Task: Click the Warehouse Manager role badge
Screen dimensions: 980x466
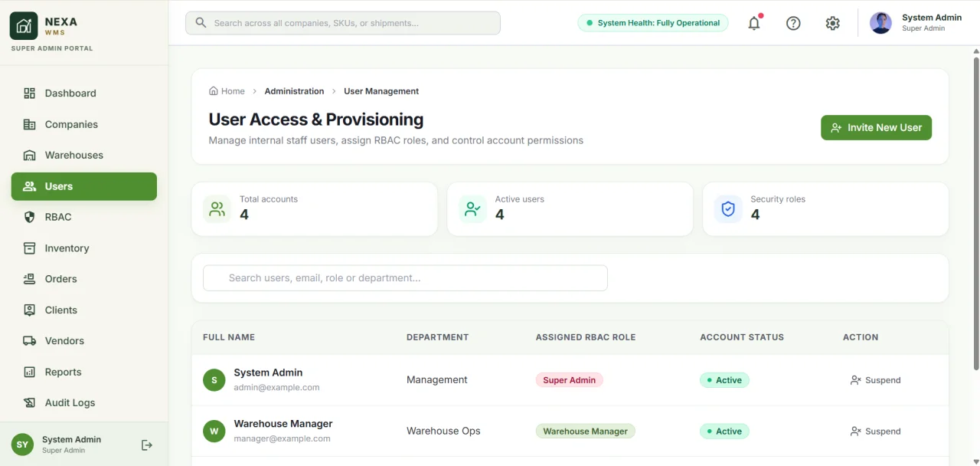Action: pos(586,432)
